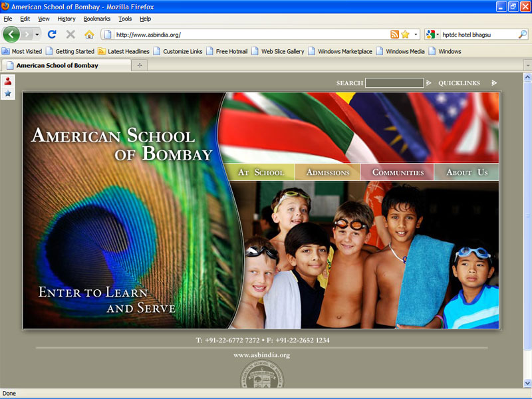Click the website SEARCH text field
532x399 pixels.
pos(394,82)
